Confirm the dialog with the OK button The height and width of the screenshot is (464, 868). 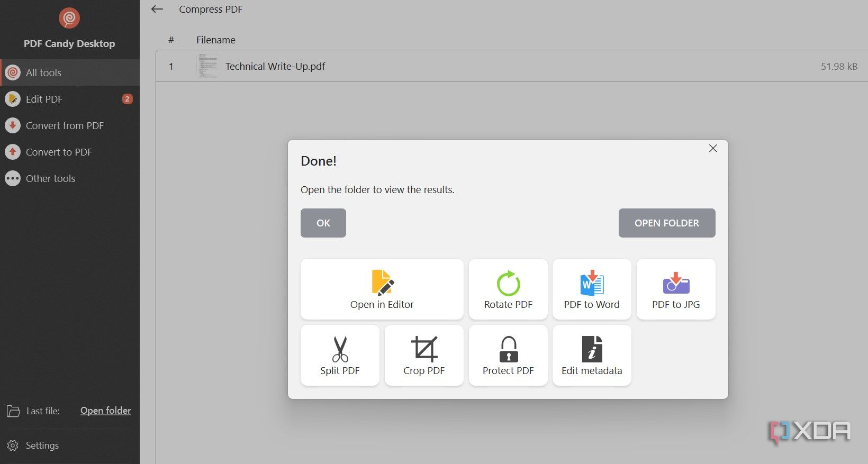(x=323, y=223)
